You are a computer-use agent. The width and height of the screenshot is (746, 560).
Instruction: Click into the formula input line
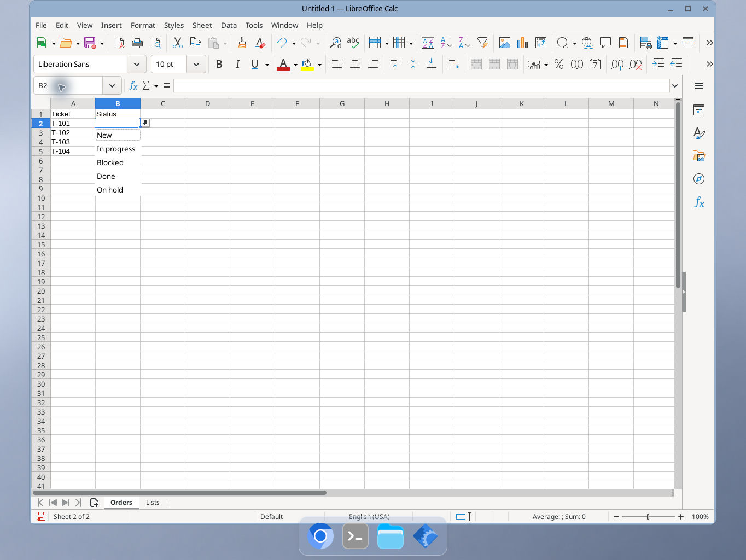coord(421,86)
